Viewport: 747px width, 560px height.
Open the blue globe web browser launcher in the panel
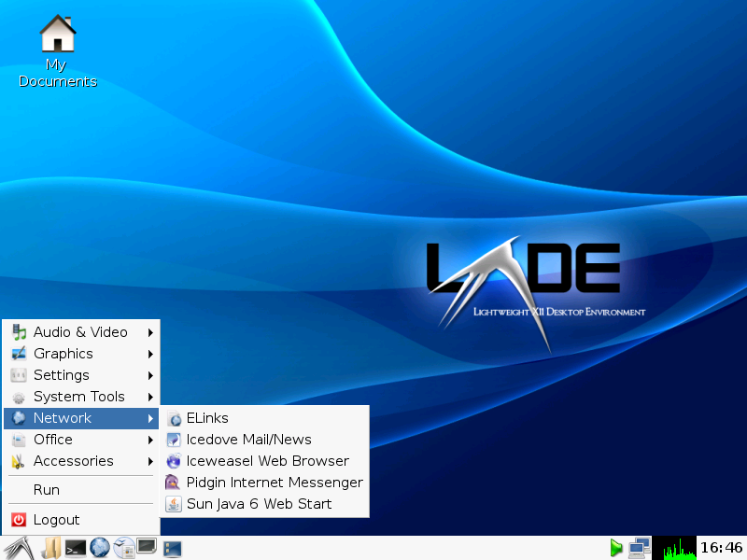pyautogui.click(x=100, y=548)
